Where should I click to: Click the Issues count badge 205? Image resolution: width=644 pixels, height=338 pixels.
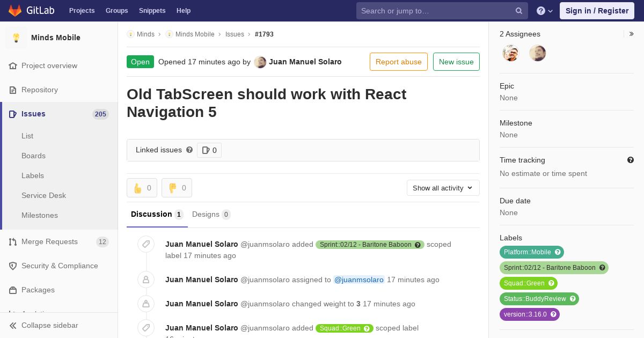pos(100,114)
